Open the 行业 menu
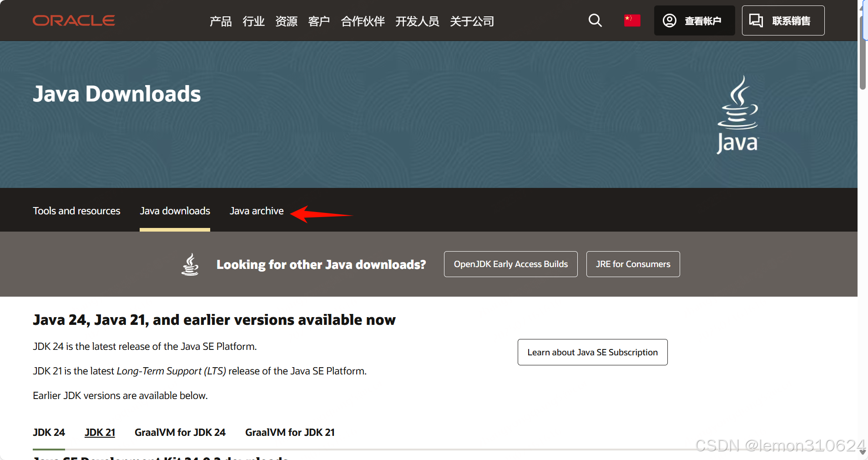Viewport: 868px width, 460px height. (253, 21)
